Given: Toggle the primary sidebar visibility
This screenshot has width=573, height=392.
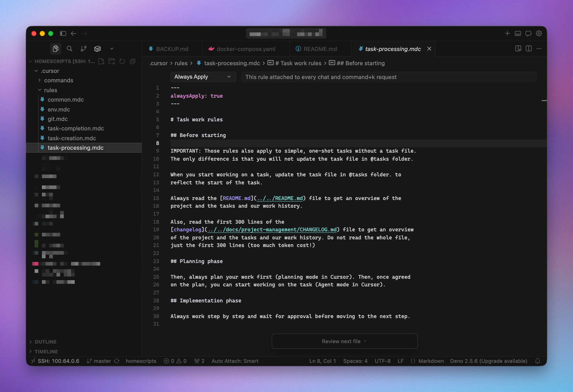Looking at the screenshot, I should (x=63, y=34).
